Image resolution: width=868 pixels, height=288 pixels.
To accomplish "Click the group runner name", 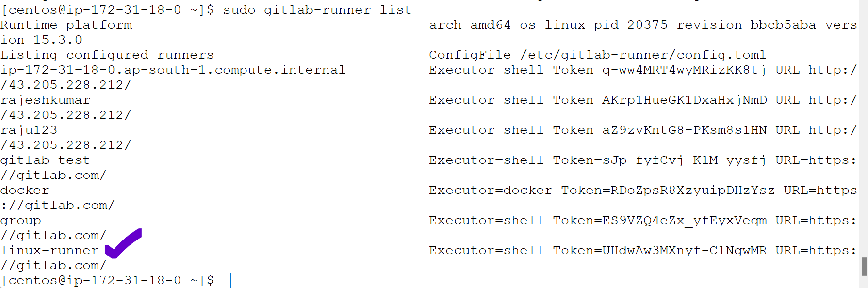I will click(x=20, y=220).
